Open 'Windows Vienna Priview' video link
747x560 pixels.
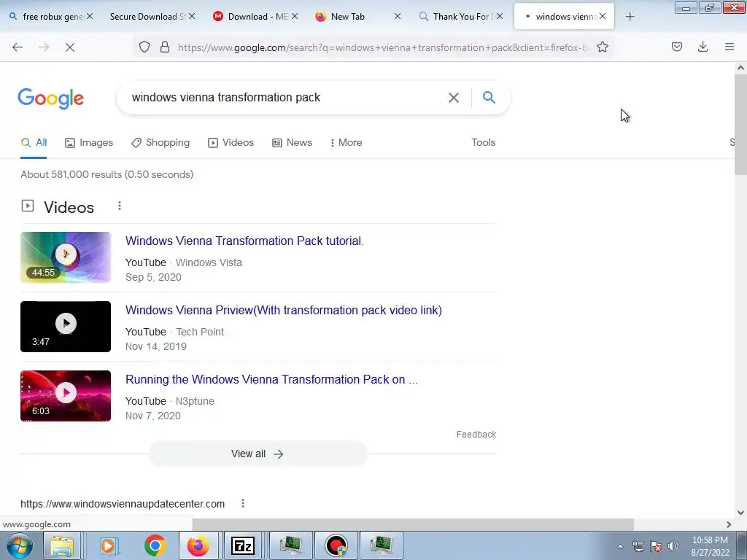(284, 310)
